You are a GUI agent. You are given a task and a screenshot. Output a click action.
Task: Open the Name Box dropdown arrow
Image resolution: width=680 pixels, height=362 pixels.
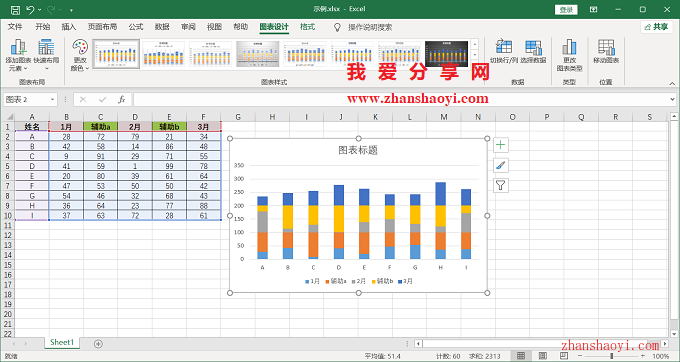click(52, 100)
